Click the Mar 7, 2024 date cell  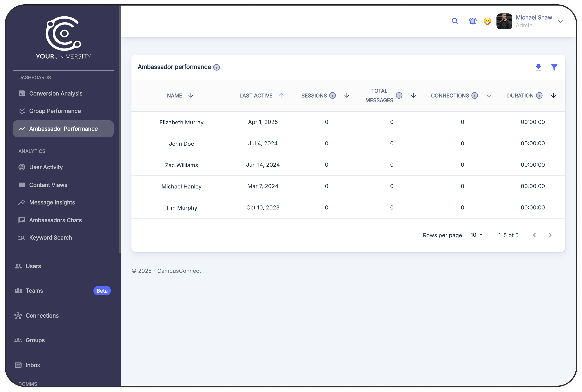click(x=263, y=186)
